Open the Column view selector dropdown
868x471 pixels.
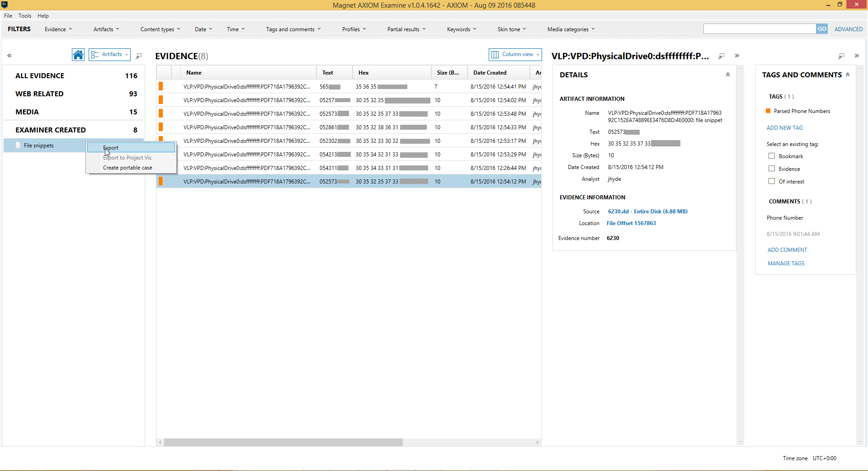[x=515, y=54]
